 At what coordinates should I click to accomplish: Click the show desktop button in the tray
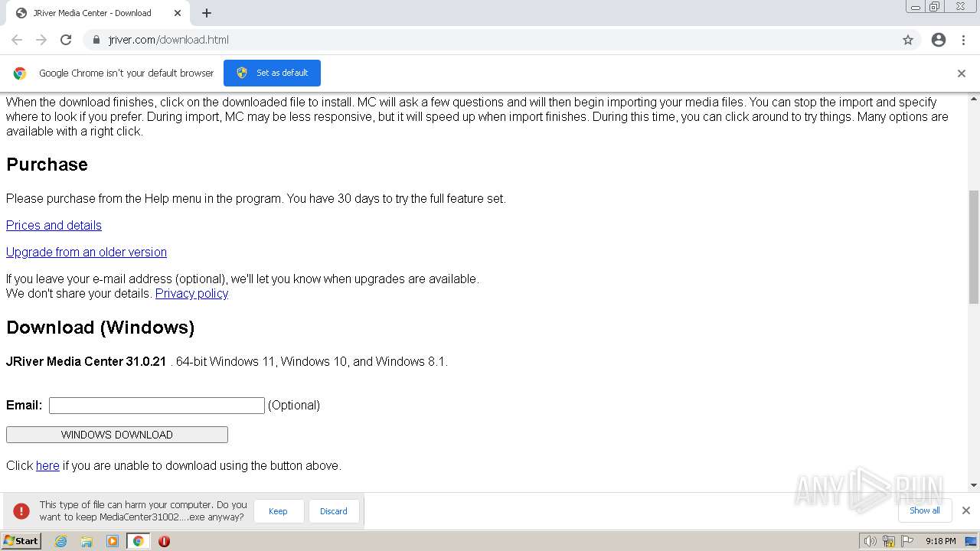[972, 541]
